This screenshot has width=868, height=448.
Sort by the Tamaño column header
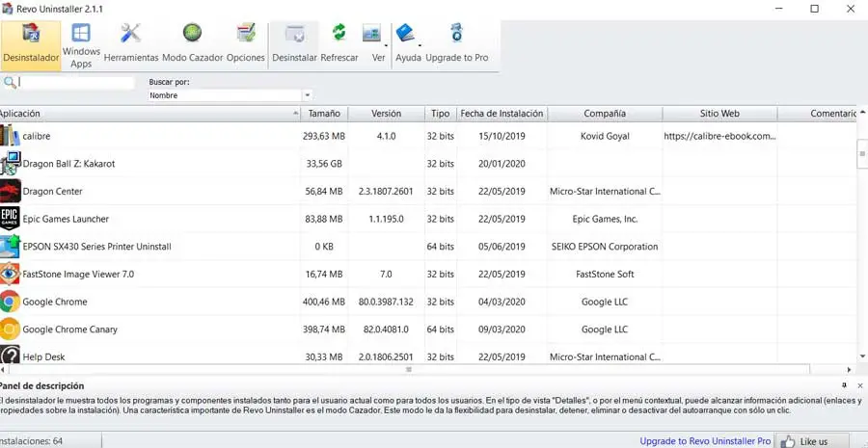click(x=324, y=114)
